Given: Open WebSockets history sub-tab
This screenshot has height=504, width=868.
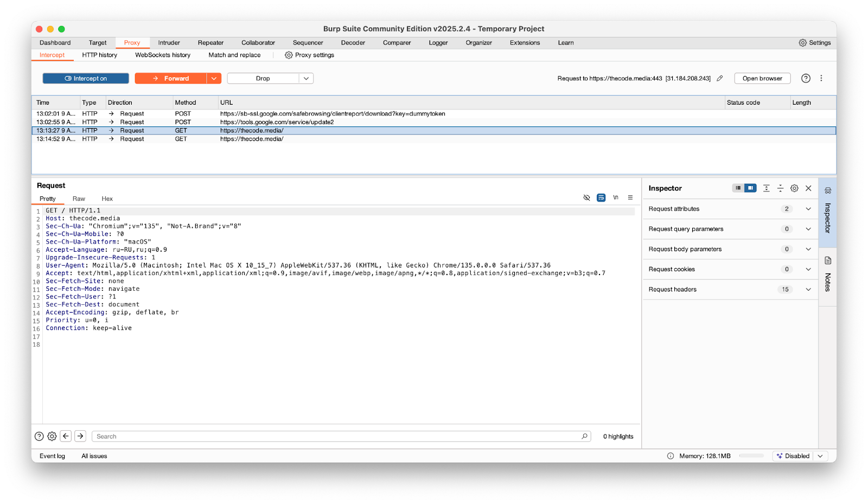Looking at the screenshot, I should pos(163,55).
